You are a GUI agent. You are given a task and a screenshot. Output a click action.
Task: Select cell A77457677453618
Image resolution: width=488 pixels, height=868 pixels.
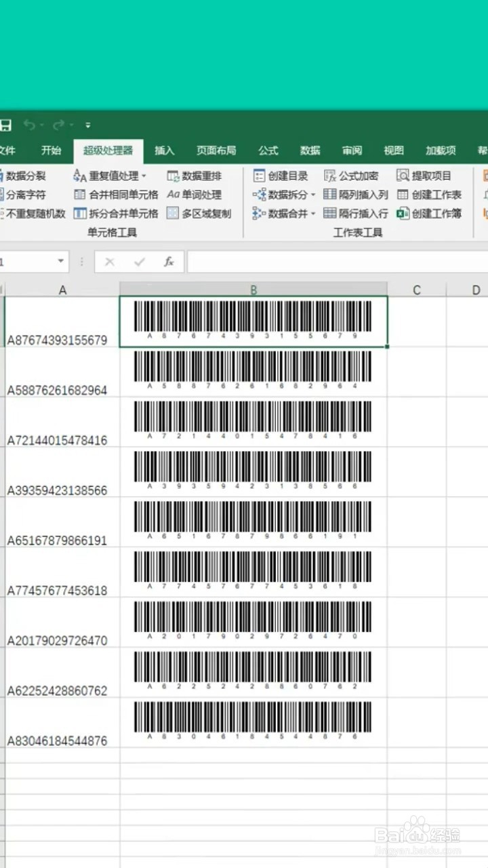tap(62, 573)
